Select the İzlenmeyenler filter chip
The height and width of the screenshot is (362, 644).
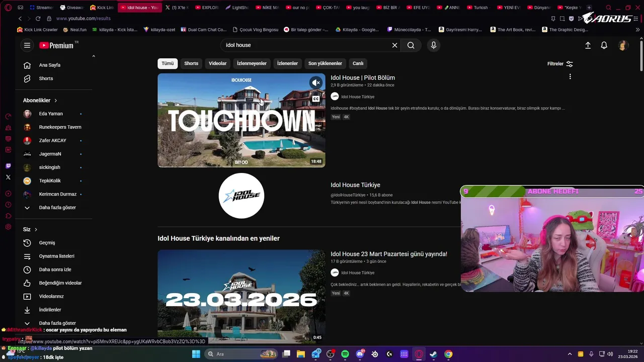coord(252,63)
